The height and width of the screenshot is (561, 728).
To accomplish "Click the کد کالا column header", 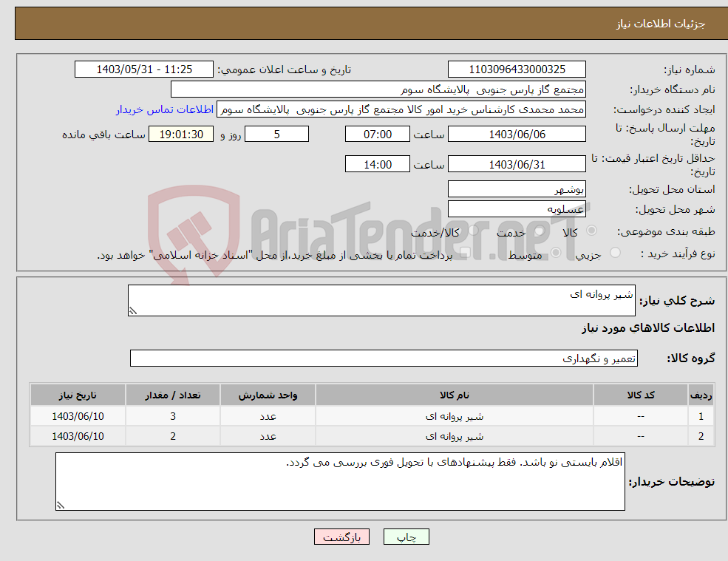I will [x=641, y=395].
